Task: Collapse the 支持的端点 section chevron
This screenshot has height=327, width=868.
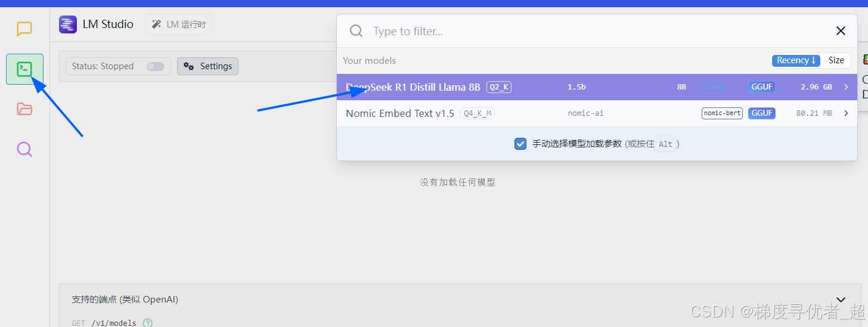Action: (x=841, y=300)
